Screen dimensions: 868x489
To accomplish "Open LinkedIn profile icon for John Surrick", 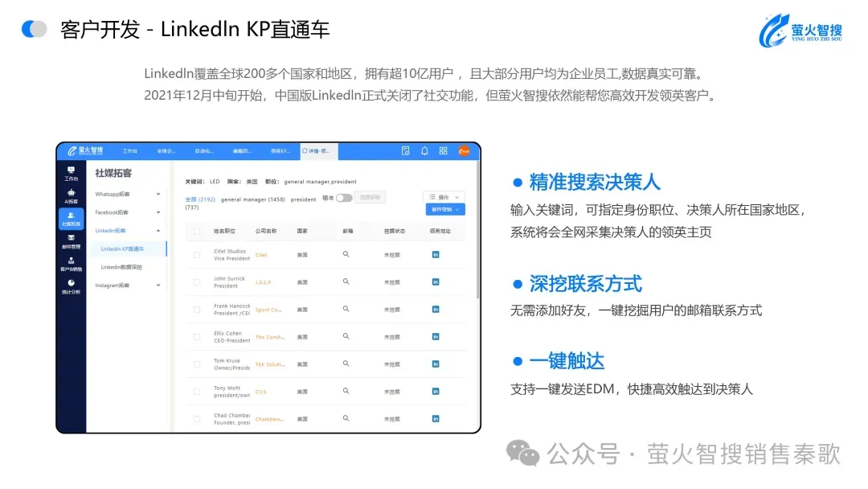I will (436, 281).
